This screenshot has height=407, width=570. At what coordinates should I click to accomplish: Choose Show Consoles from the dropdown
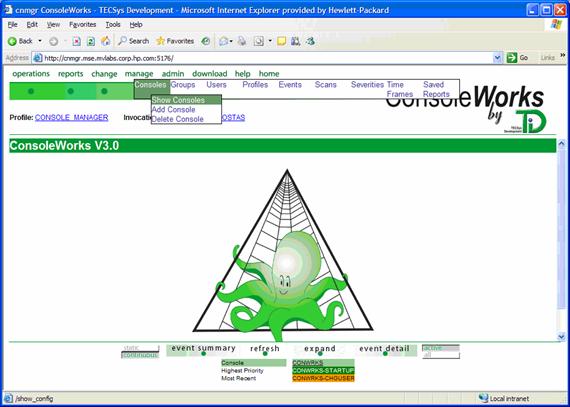point(186,100)
